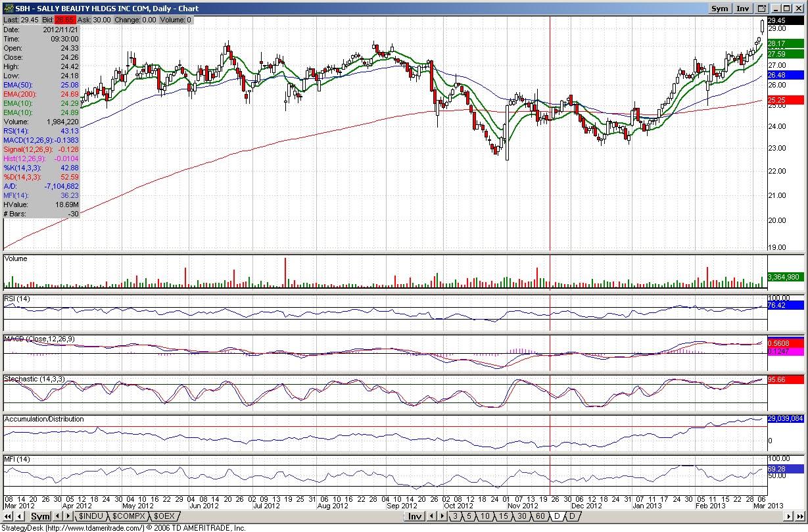Screen dimensions: 808x532
Task: Click the blue 76.42 RSI value label
Action: [786, 305]
